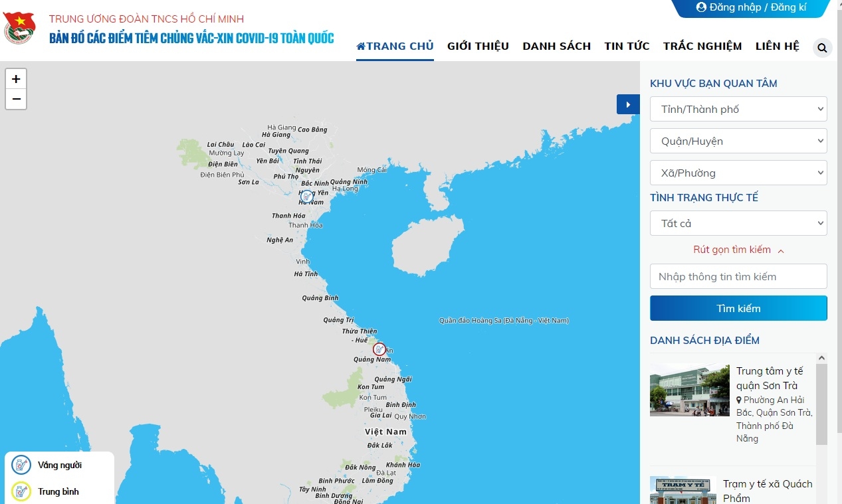Click the Youth Union logo

[x=19, y=29]
